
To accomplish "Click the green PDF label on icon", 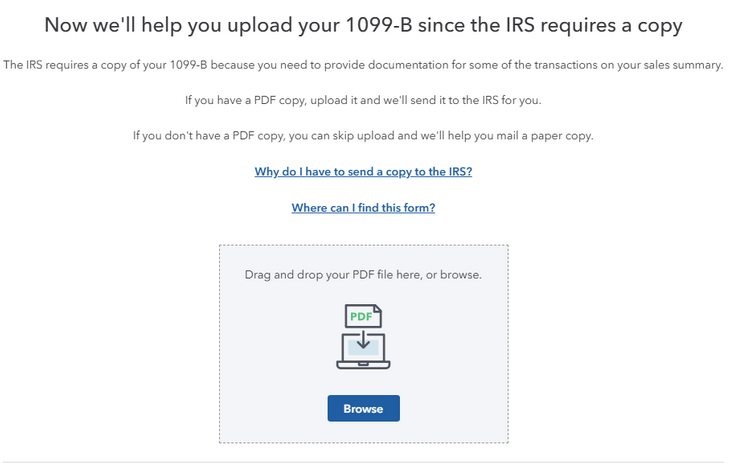I will tap(362, 317).
